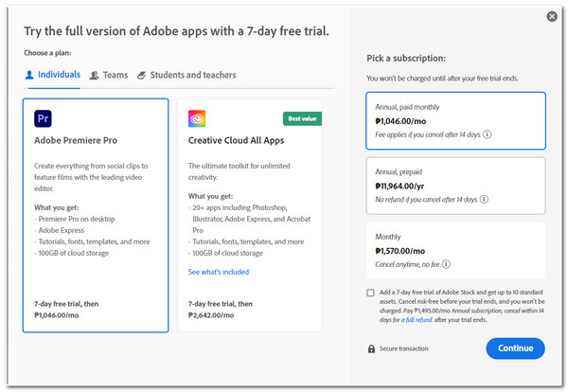
Task: Click the ₱2,642.00/mo price text
Action: [211, 315]
